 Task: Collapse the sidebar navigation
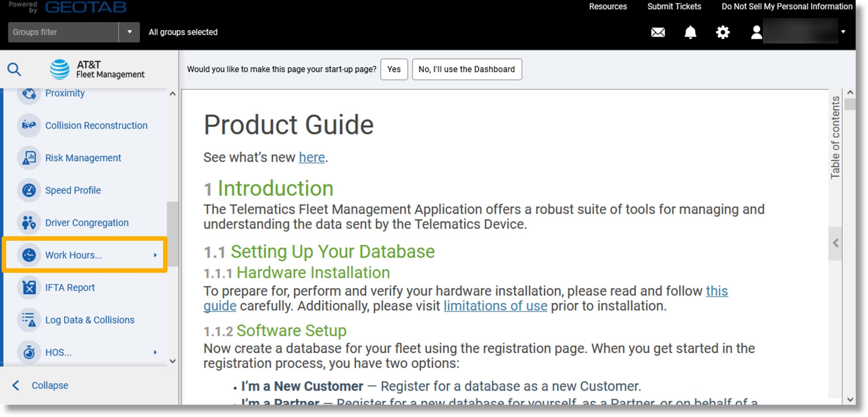click(x=40, y=385)
